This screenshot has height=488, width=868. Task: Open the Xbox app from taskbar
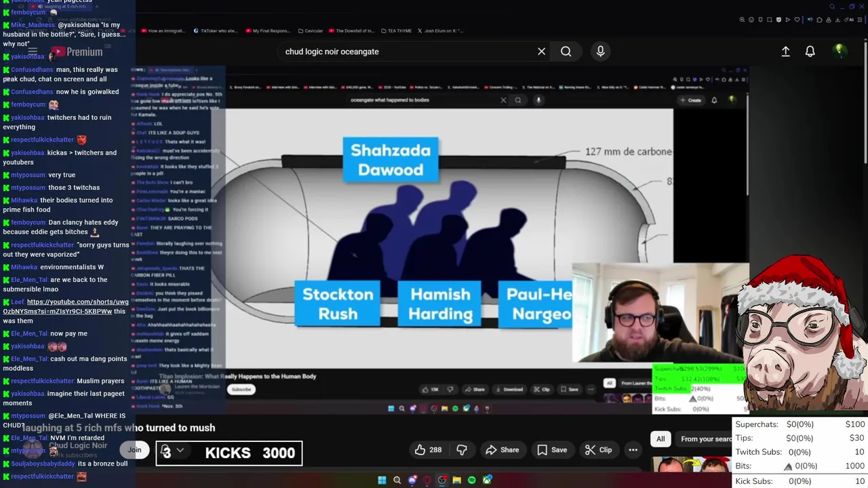pyautogui.click(x=487, y=480)
